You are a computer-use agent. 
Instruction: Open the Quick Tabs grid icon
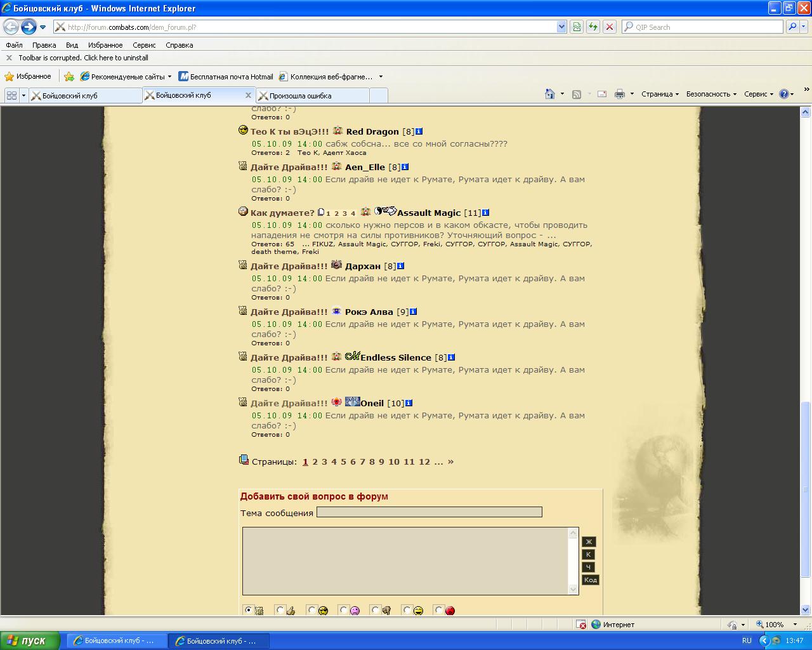coord(11,95)
